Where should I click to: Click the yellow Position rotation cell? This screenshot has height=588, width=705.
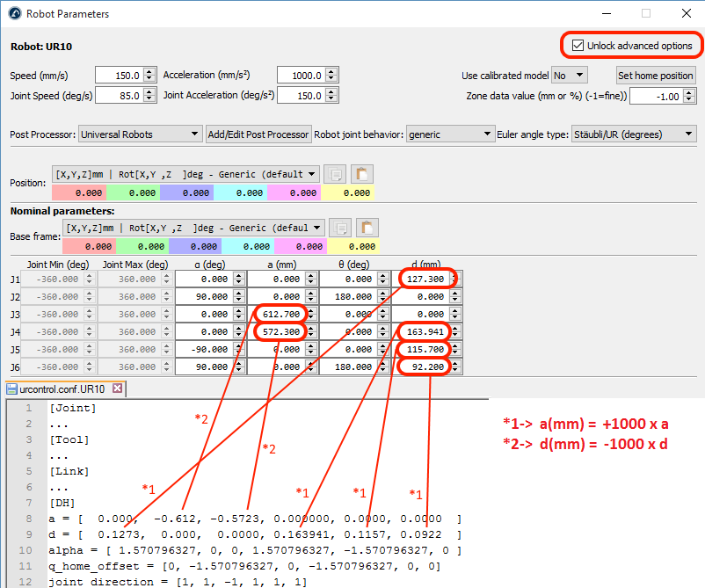347,192
